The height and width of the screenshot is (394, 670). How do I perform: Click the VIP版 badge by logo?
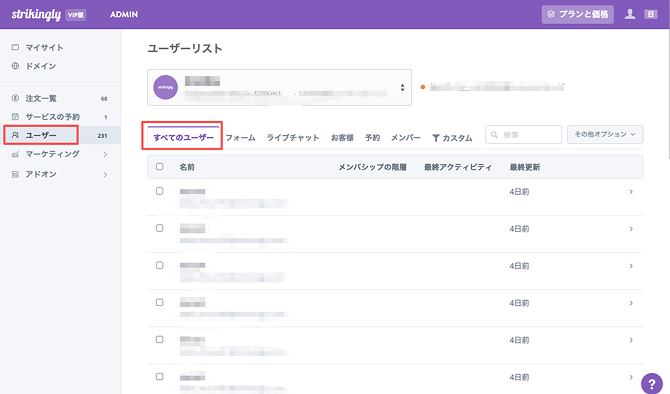tap(76, 15)
